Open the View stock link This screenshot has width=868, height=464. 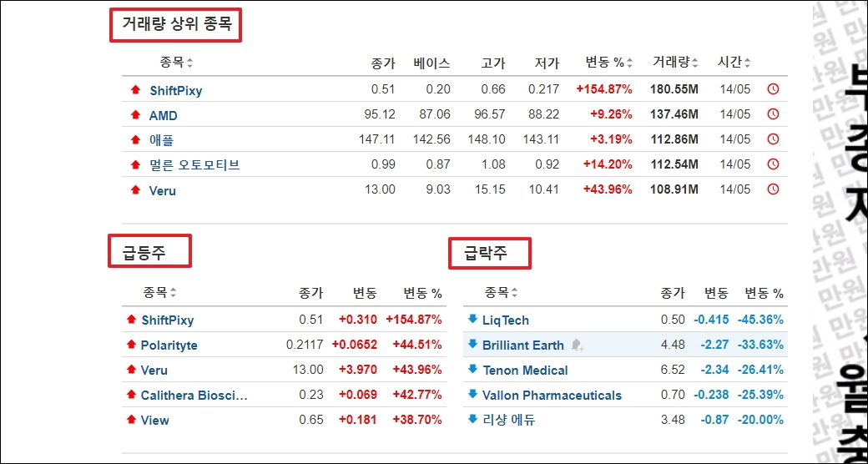(x=155, y=421)
